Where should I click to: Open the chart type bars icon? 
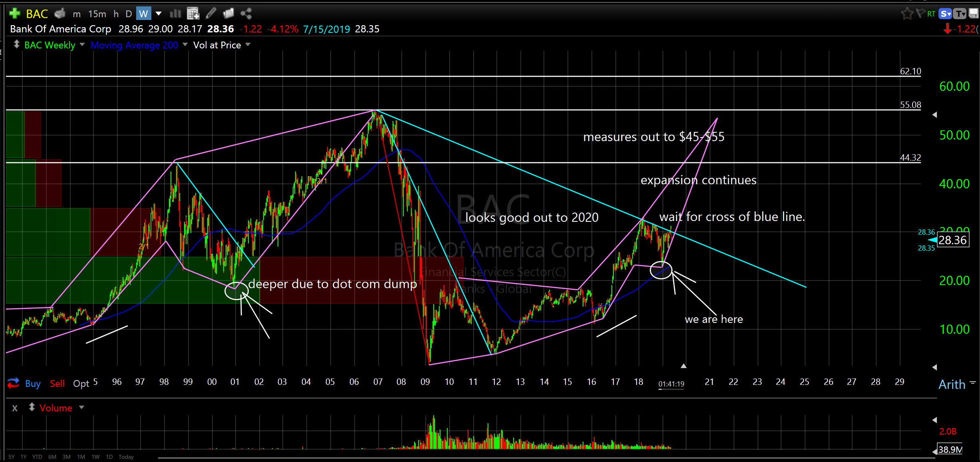pos(175,14)
